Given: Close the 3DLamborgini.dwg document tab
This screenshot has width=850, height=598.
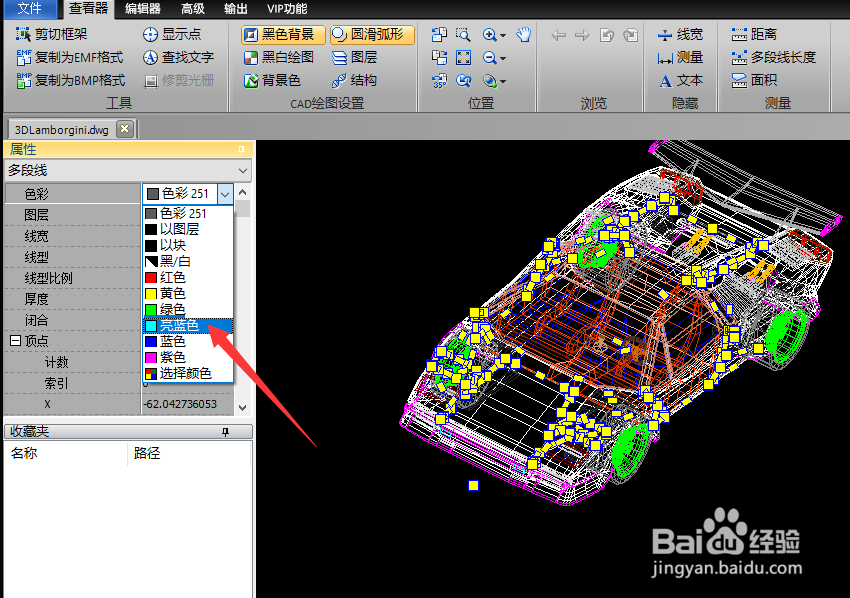Looking at the screenshot, I should click(125, 129).
